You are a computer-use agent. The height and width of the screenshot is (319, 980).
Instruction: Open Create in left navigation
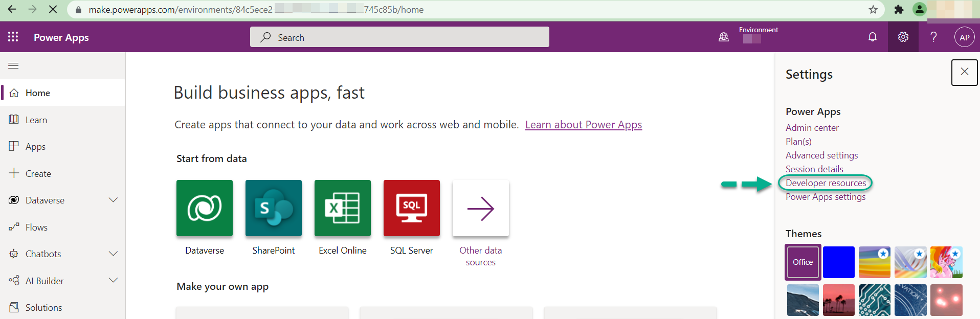63,173
